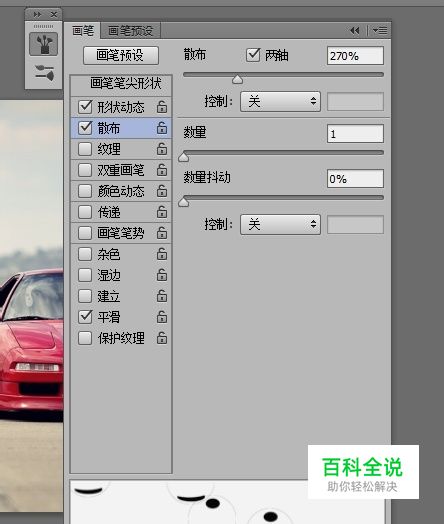444x524 pixels.
Task: Select the 画笔 tab
Action: [x=83, y=31]
